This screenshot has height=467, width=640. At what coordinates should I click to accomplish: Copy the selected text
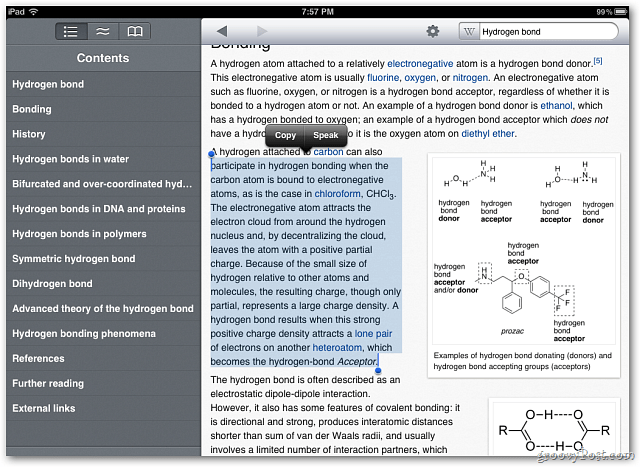(x=285, y=135)
